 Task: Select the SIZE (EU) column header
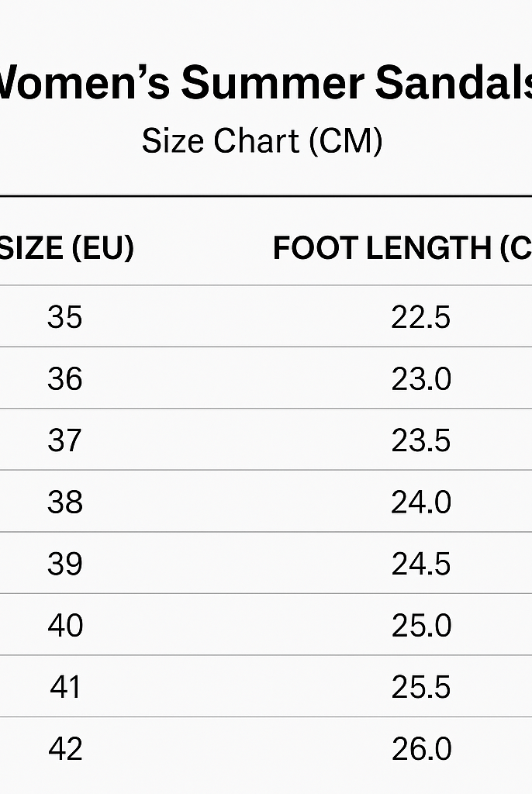[x=67, y=248]
